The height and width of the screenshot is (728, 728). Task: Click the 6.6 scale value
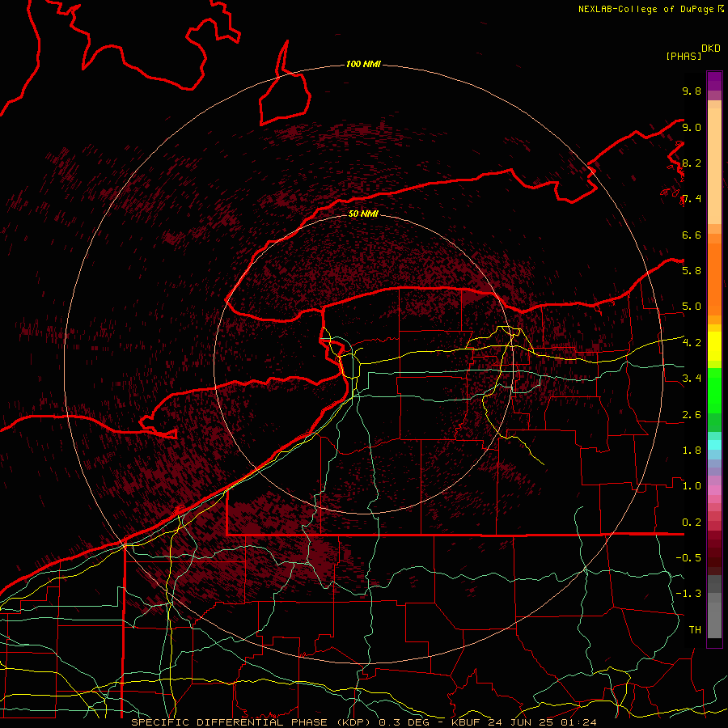pyautogui.click(x=692, y=235)
